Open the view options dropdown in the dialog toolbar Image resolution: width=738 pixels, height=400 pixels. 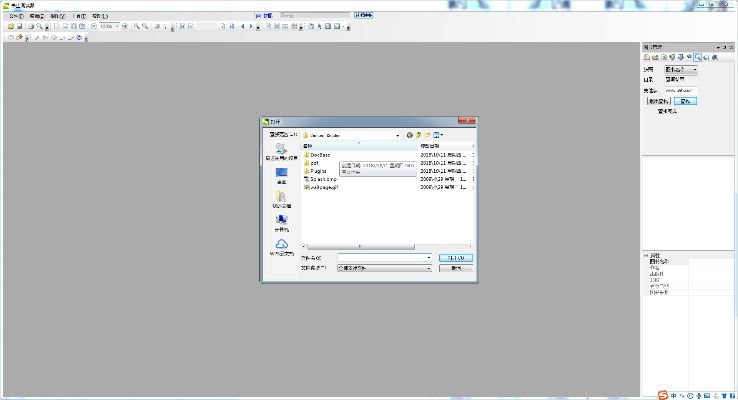439,134
